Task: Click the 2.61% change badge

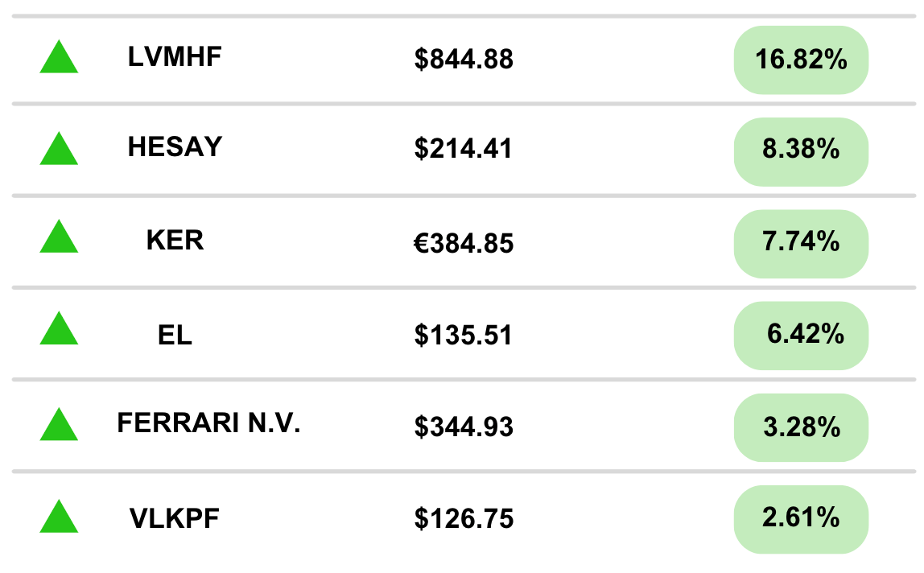Action: [801, 520]
